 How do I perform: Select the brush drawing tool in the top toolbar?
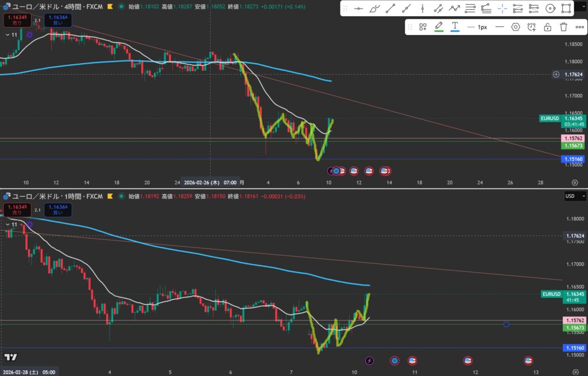click(375, 9)
